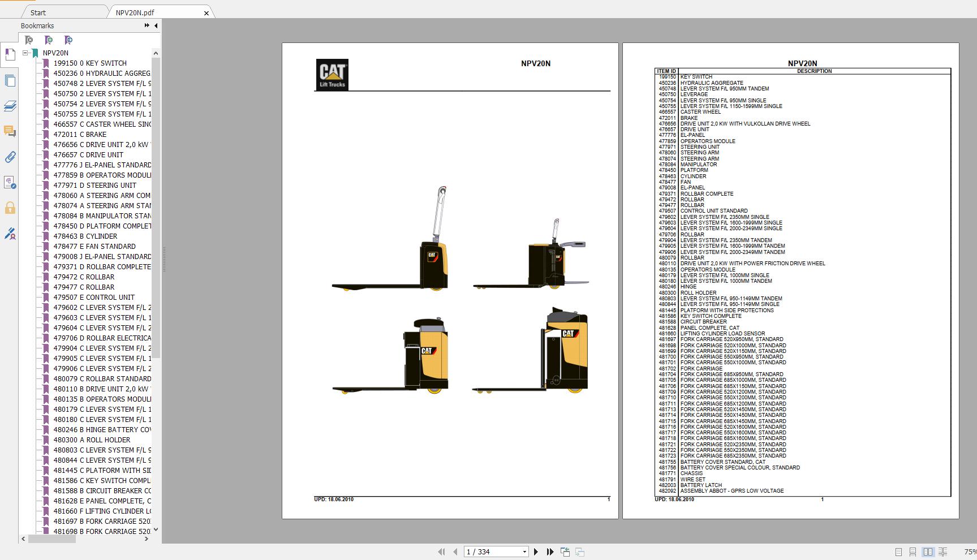Click the CAT Lift Trucks logo on page 1
Screen dimensions: 977x560
332,75
